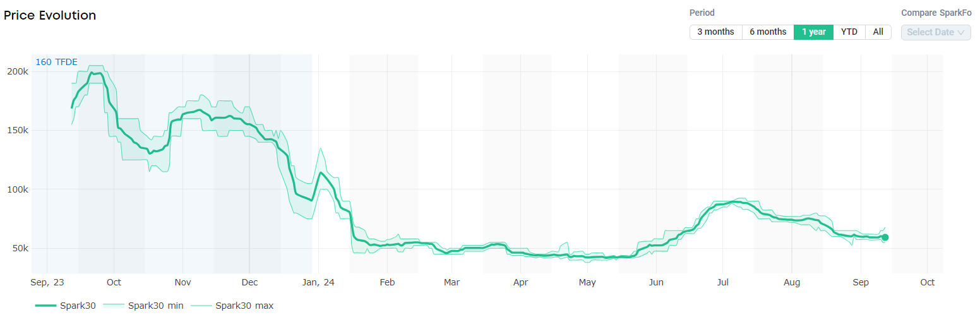Show the All period range

878,32
